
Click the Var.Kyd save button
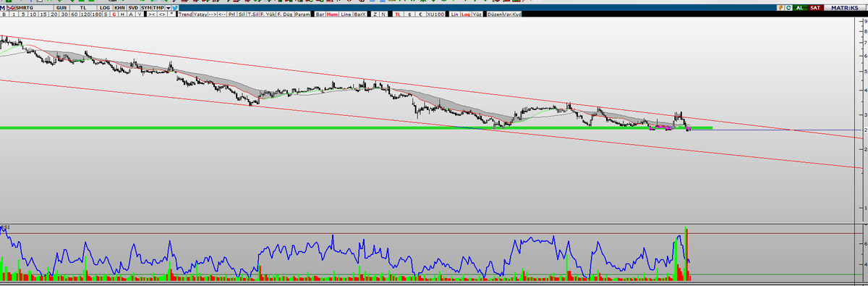pyautogui.click(x=511, y=14)
